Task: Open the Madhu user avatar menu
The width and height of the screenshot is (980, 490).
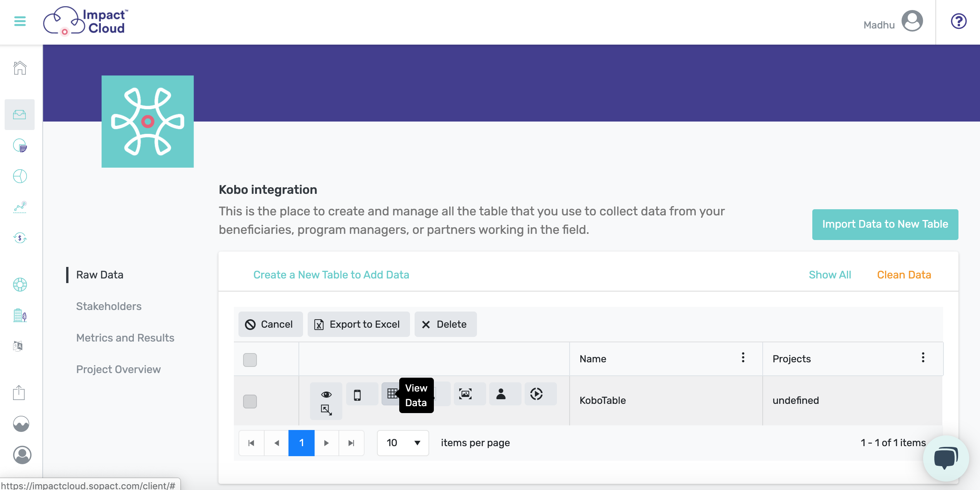Action: pos(912,21)
